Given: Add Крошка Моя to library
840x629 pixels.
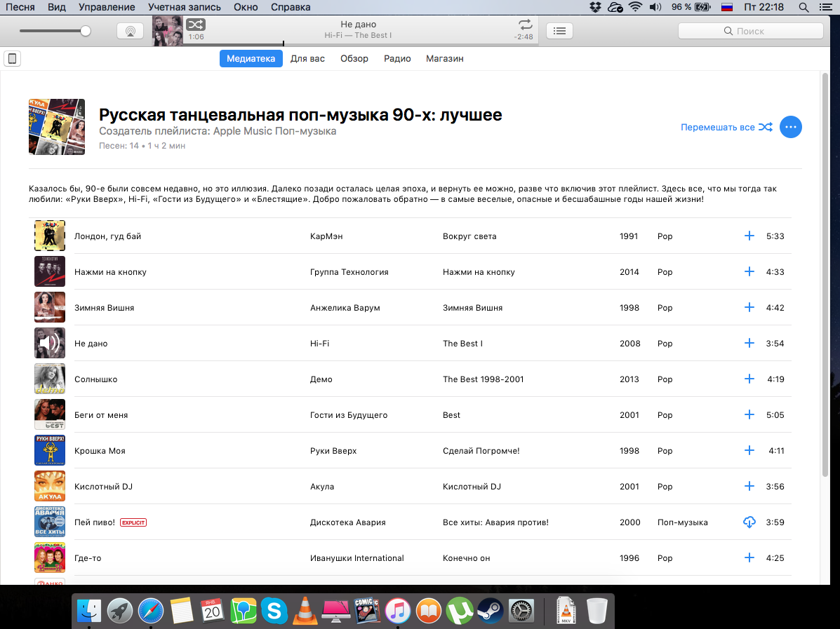Looking at the screenshot, I should tap(749, 451).
